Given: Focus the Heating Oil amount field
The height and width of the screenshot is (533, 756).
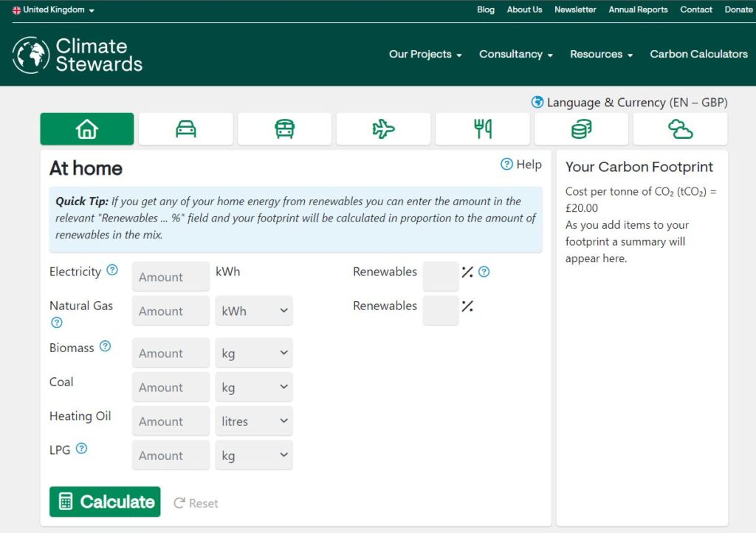Looking at the screenshot, I should tap(171, 422).
